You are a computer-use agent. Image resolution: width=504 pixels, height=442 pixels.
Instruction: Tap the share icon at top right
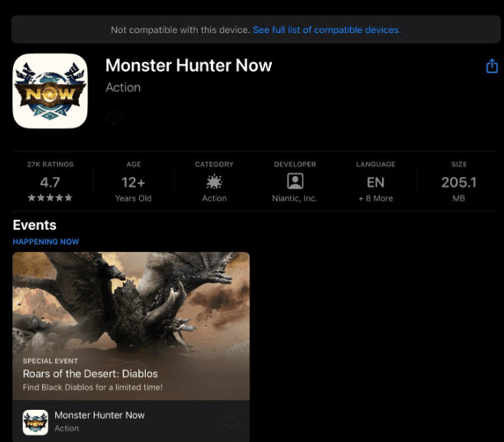point(492,66)
